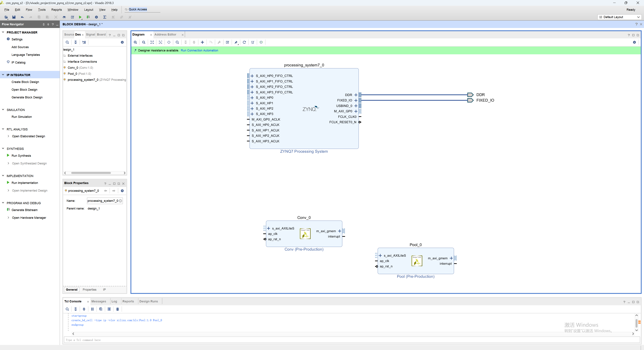Click Generate Bitstream icon in main toolbar
644x350 pixels.
[88, 17]
